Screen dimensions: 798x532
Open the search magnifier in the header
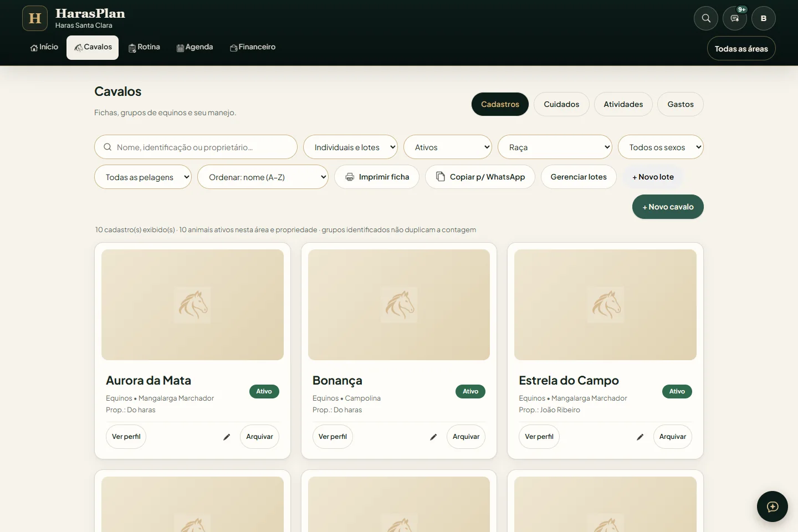706,18
